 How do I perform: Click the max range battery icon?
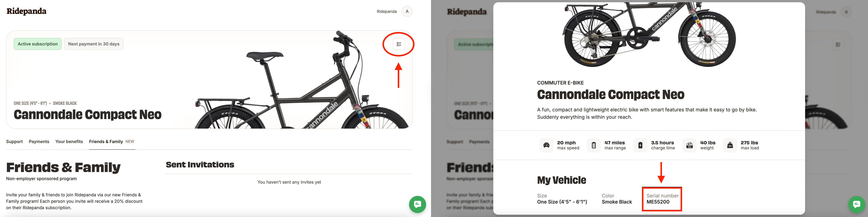click(x=594, y=145)
